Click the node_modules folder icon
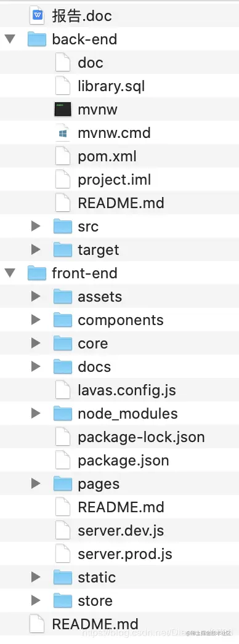 pos(63,414)
